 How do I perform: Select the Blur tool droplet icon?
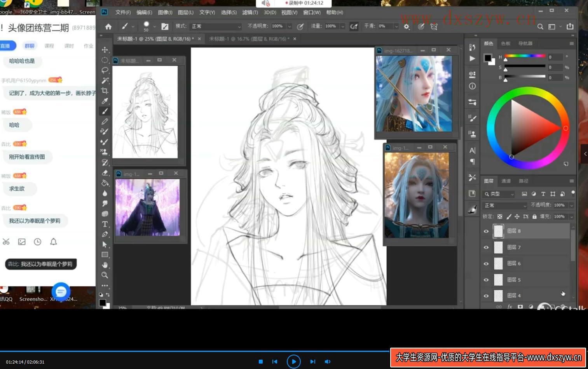105,193
